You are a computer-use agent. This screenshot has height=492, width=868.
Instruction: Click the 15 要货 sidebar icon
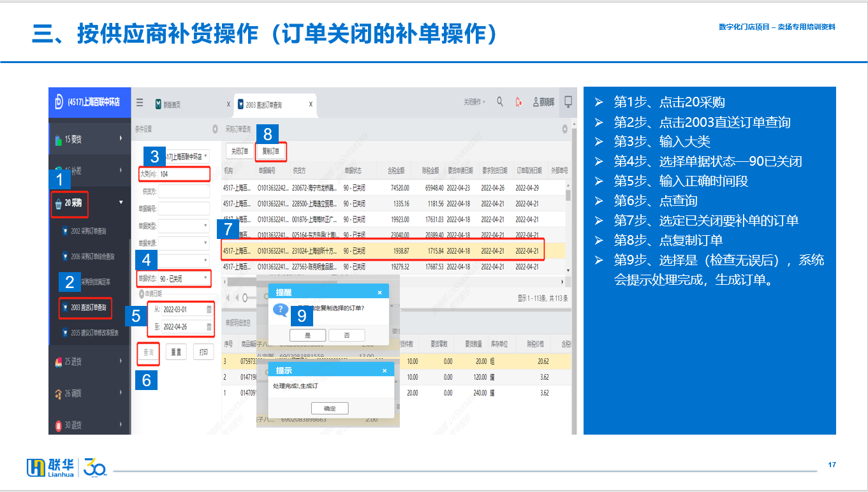[x=59, y=139]
